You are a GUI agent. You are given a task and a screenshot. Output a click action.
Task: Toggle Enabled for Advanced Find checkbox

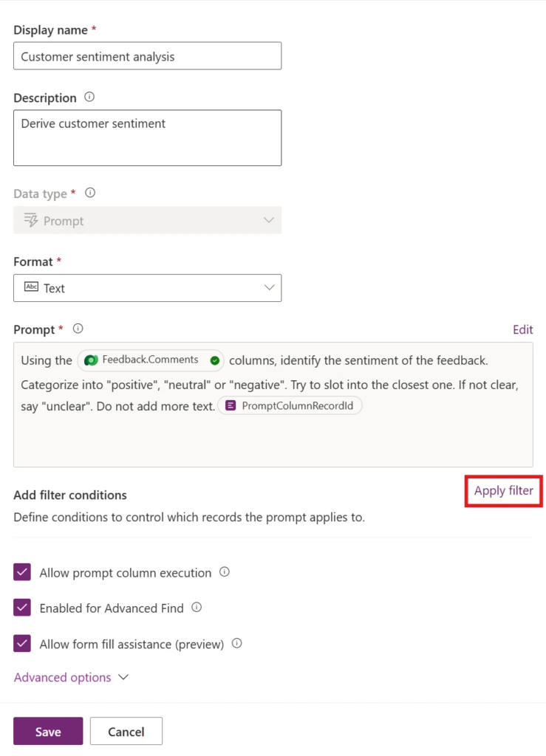(x=22, y=608)
